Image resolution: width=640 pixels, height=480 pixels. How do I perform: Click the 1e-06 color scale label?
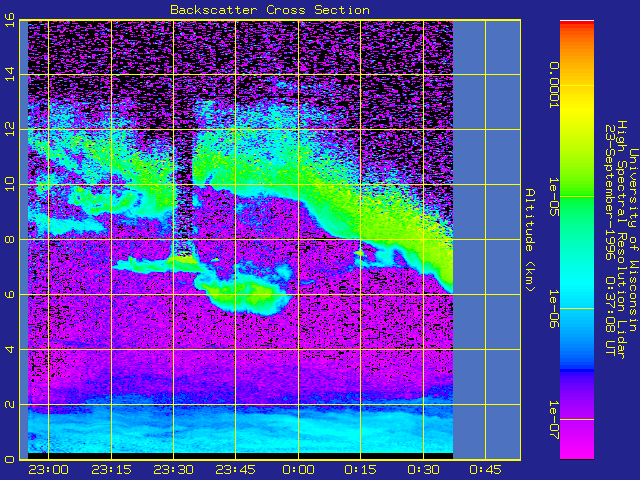pos(553,309)
